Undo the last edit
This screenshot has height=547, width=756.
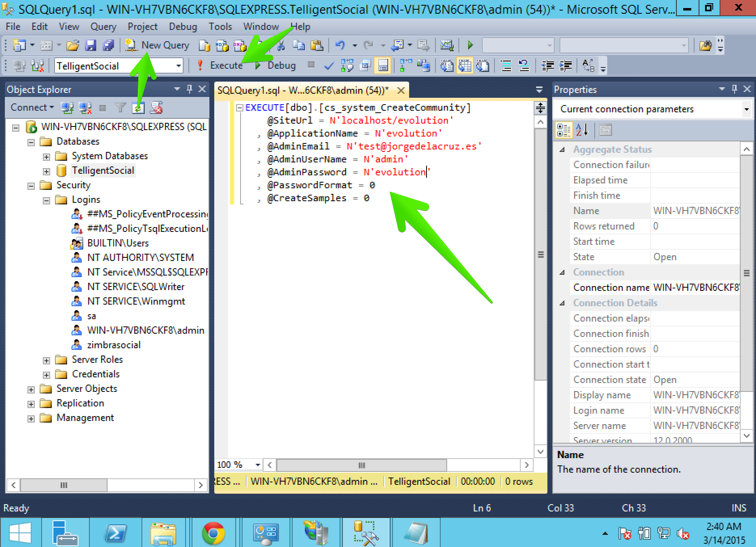point(340,45)
